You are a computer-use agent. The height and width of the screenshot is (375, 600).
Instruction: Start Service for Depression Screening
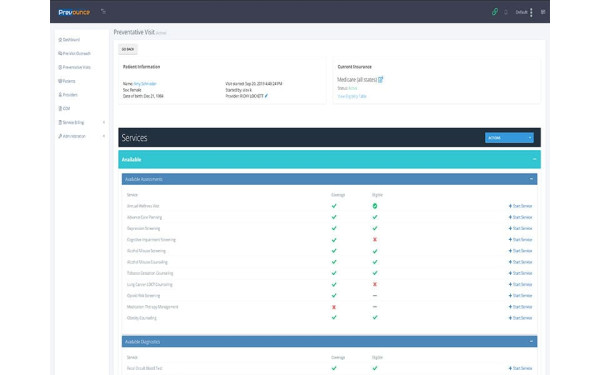click(x=520, y=228)
